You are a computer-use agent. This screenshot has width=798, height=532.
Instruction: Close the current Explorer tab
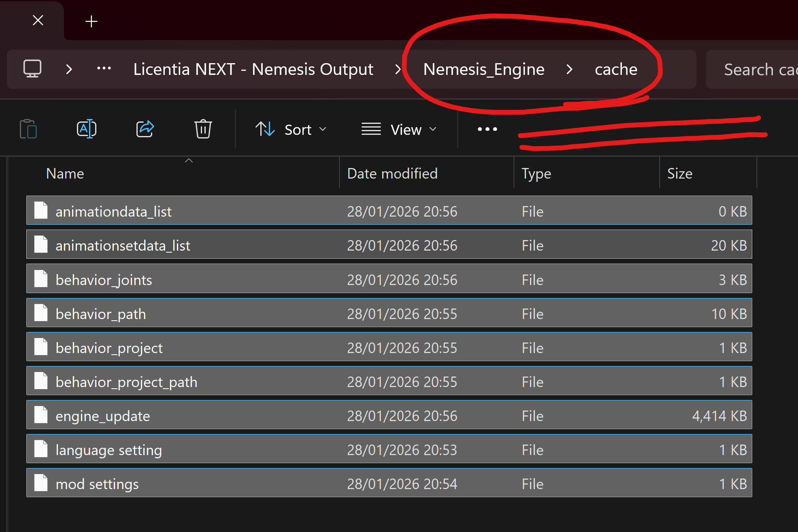pyautogui.click(x=38, y=20)
